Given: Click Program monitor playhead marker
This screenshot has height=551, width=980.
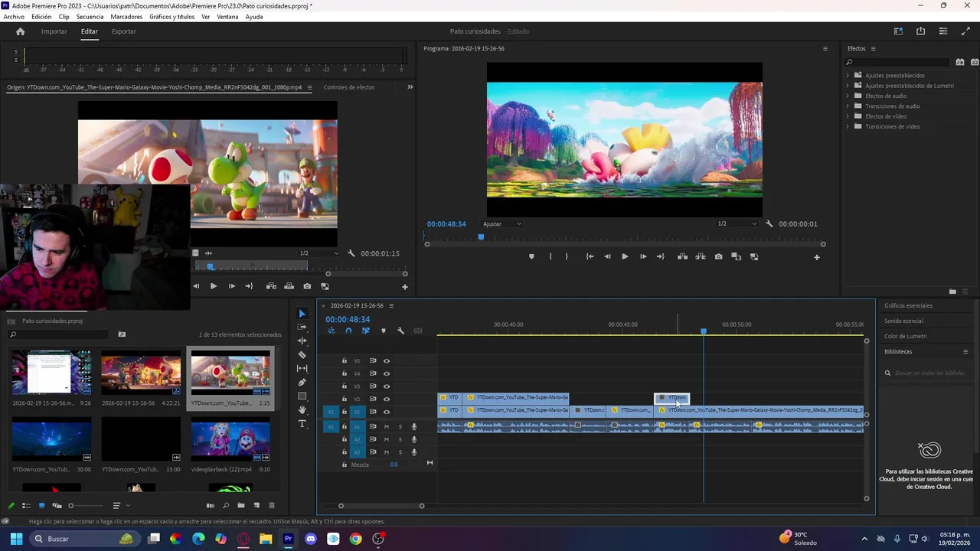Looking at the screenshot, I should click(x=481, y=237).
